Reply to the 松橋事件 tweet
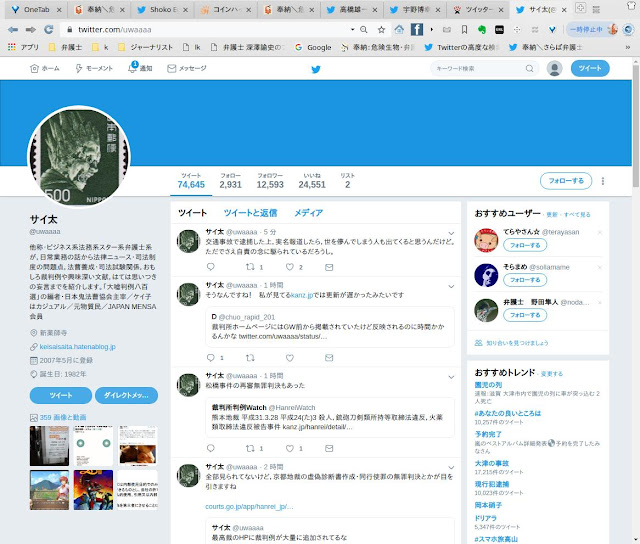640x544 pixels. (x=211, y=448)
